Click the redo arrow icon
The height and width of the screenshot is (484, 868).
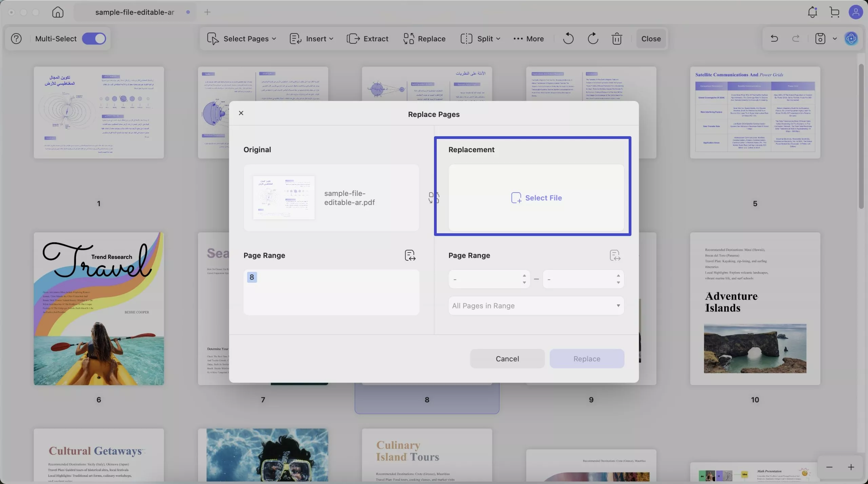[x=796, y=39]
